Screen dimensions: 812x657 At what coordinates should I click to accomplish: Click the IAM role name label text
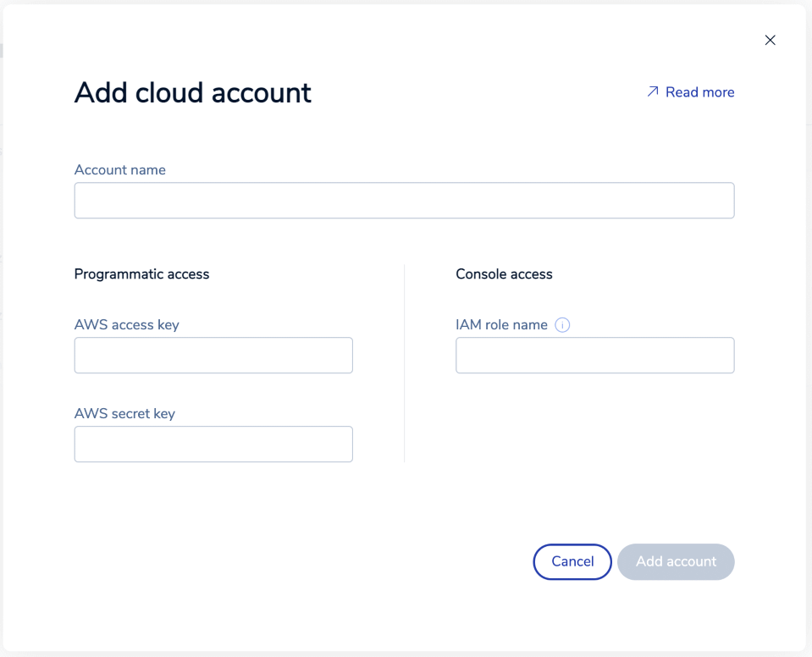[x=501, y=324]
